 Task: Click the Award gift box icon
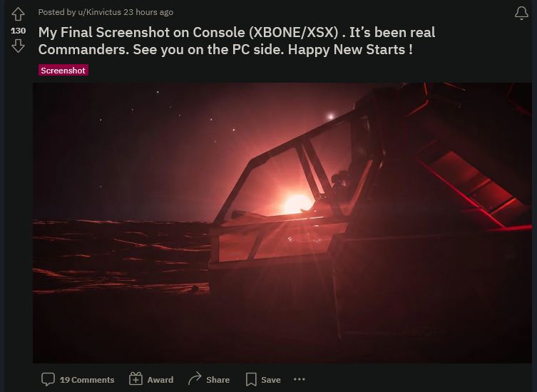pos(135,378)
